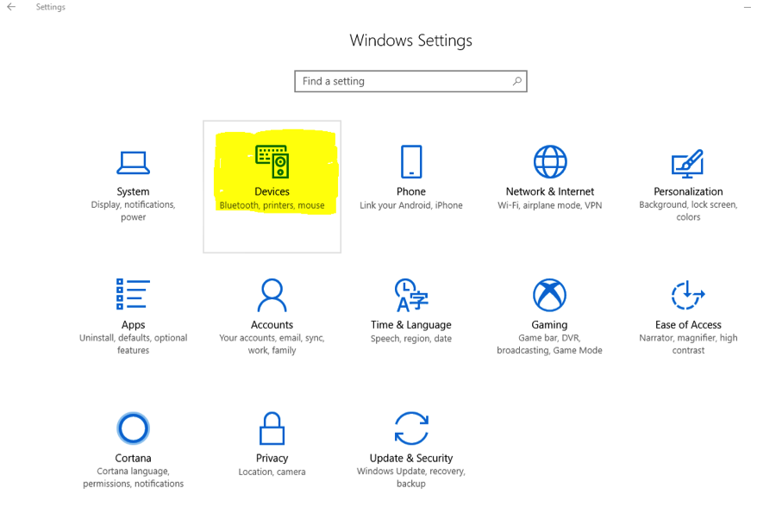
Task: Minimize the Settings window
Action: 747,7
